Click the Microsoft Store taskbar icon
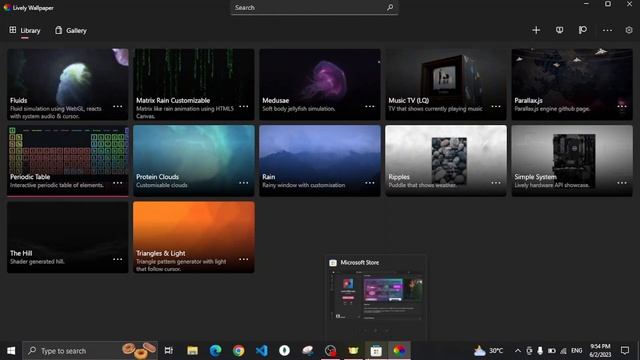The height and width of the screenshot is (360, 640). pos(376,351)
